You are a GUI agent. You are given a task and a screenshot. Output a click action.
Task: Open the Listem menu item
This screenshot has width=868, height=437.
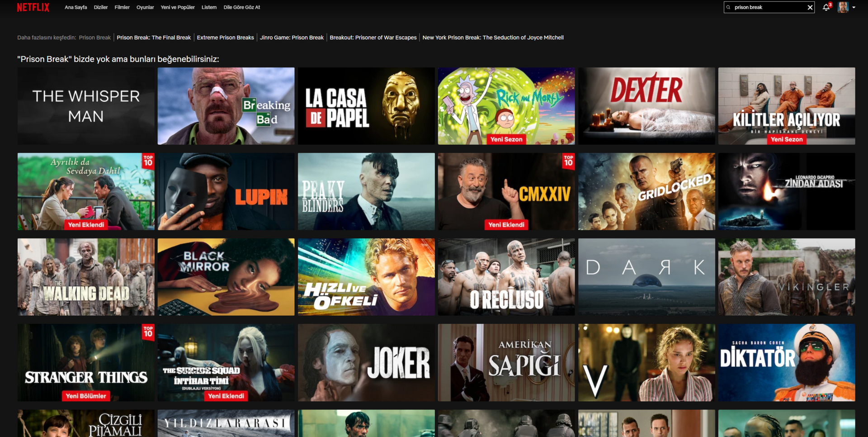pos(209,7)
